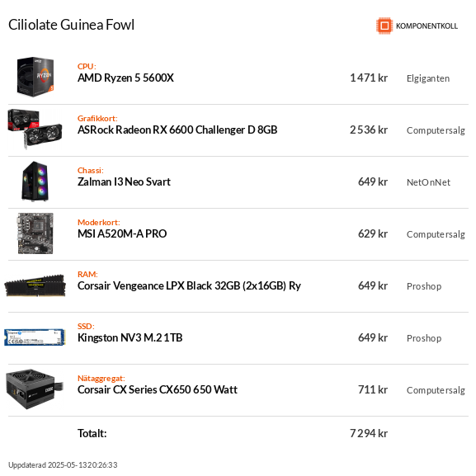Open the Corsair Vengeance RAM sticks image
The height and width of the screenshot is (476, 476).
35,285
